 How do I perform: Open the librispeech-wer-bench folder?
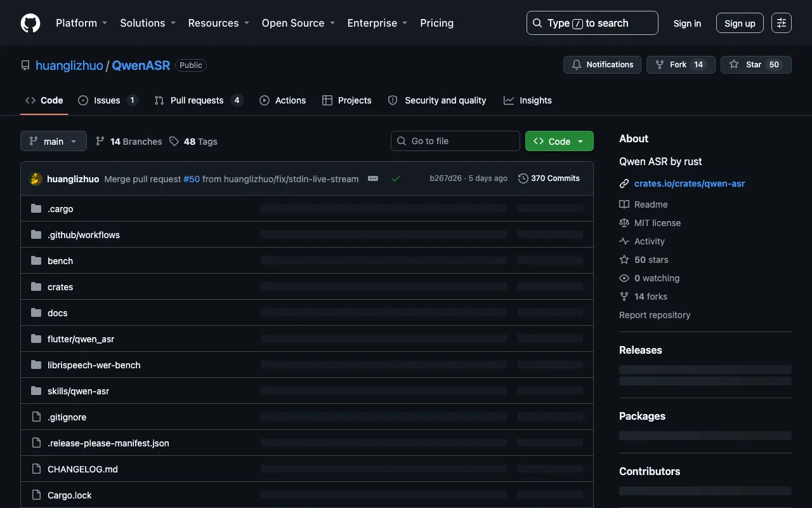[94, 365]
